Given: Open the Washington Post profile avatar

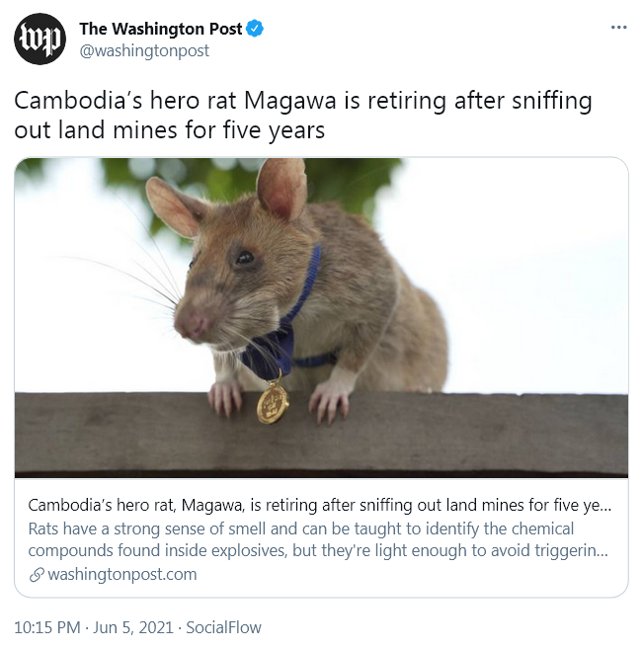Looking at the screenshot, I should click(x=40, y=39).
